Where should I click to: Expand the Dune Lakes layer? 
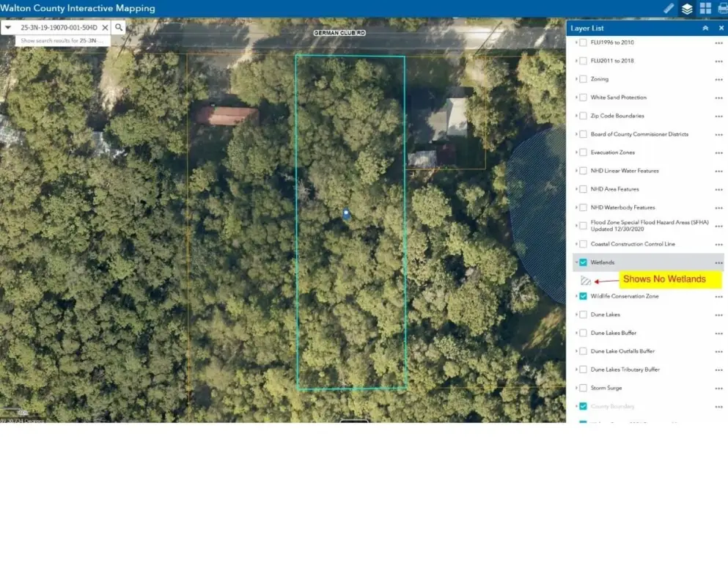[576, 314]
